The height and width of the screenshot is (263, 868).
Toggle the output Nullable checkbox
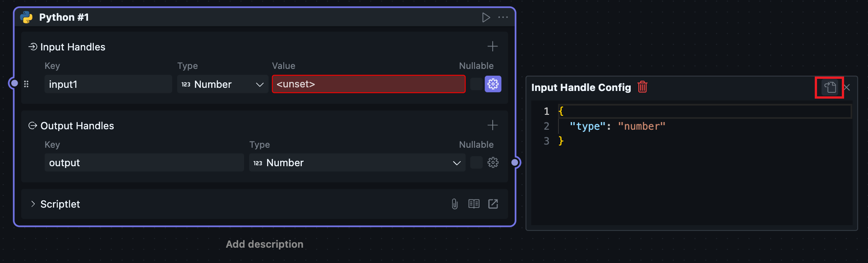476,163
